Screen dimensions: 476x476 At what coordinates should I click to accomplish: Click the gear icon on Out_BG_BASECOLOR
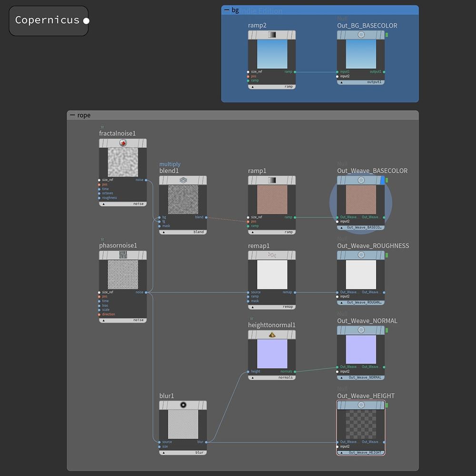pyautogui.click(x=361, y=35)
